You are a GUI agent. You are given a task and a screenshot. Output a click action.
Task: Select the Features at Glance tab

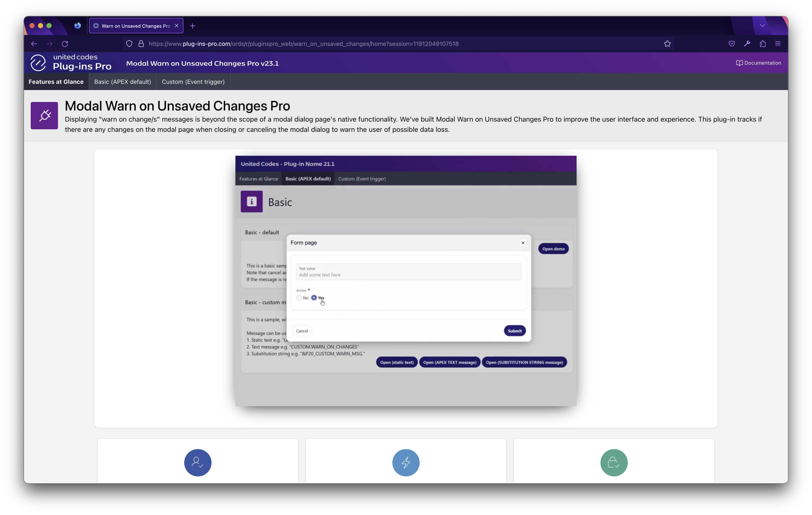coord(56,82)
